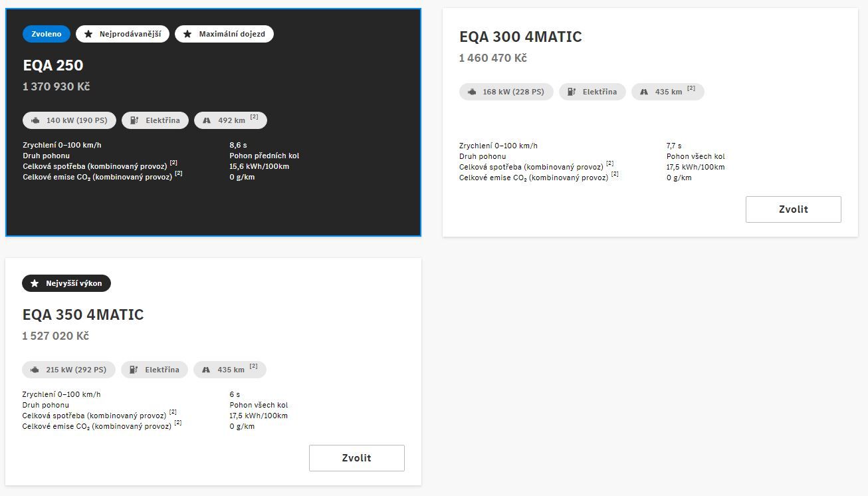868x496 pixels.
Task: Click Pohon všech kol in EQA 300 4MATIC card
Action: [x=696, y=156]
